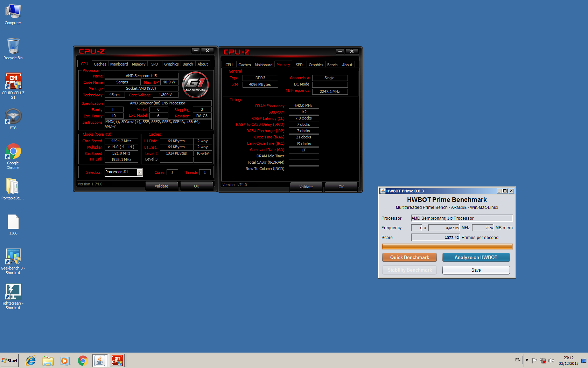Image resolution: width=588 pixels, height=368 pixels.
Task: Select CPU tab in right CPU-Z window
Action: coord(229,65)
